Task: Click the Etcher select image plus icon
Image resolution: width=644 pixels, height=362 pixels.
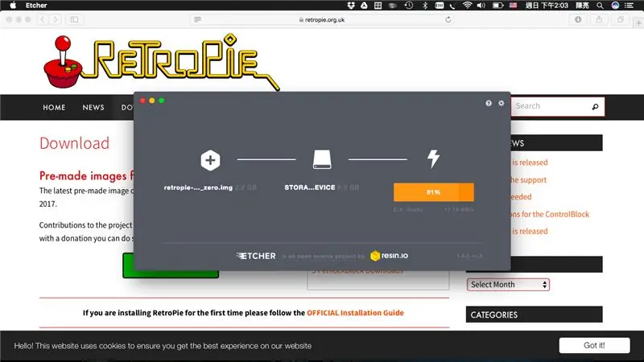Action: 210,160
